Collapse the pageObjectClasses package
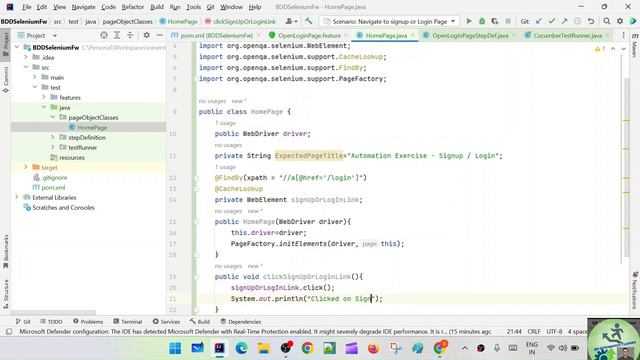 coord(53,117)
